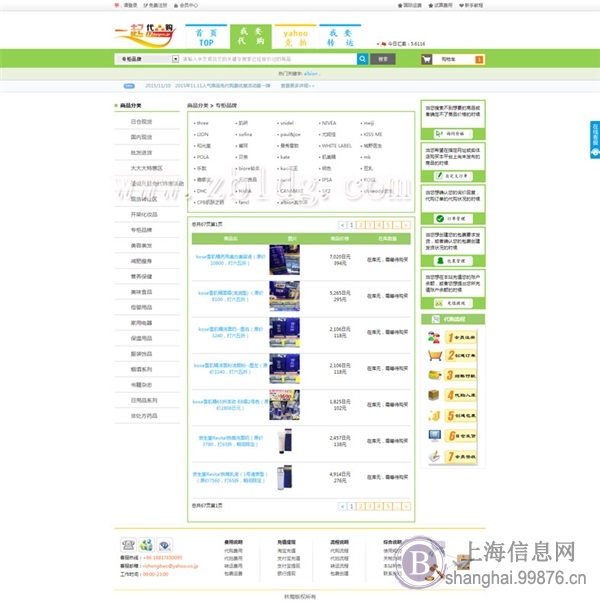The height and width of the screenshot is (603, 600).
Task: Click the step 5 gold coins icon
Action: (x=434, y=415)
